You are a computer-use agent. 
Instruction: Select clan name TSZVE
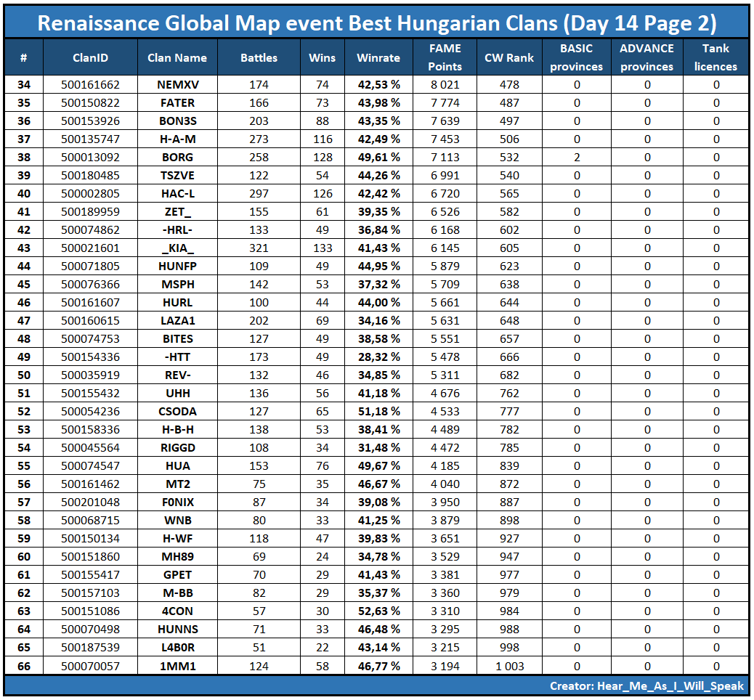click(178, 176)
